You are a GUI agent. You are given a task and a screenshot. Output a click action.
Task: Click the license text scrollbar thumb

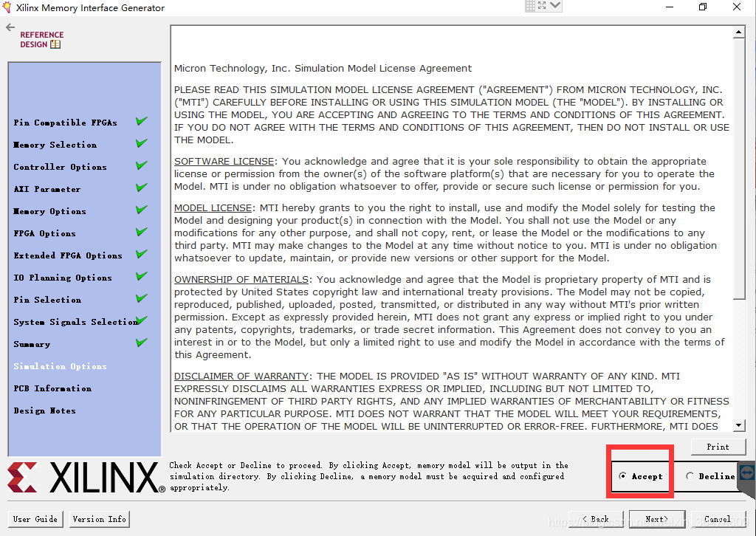pyautogui.click(x=738, y=169)
